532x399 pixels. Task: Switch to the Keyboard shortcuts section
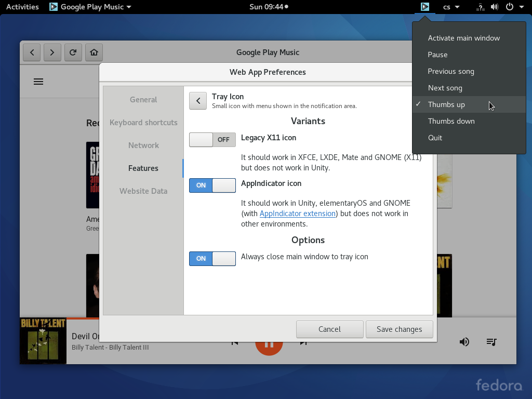point(143,123)
